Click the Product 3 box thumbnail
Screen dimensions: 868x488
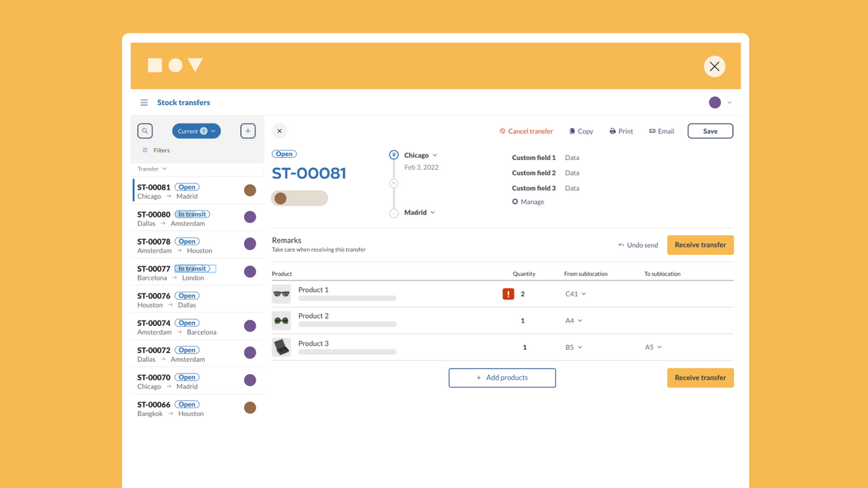(281, 348)
